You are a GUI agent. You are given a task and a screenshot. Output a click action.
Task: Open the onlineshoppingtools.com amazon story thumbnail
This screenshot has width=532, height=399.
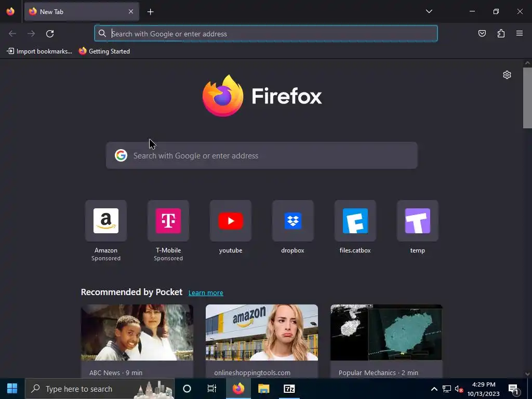[262, 332]
